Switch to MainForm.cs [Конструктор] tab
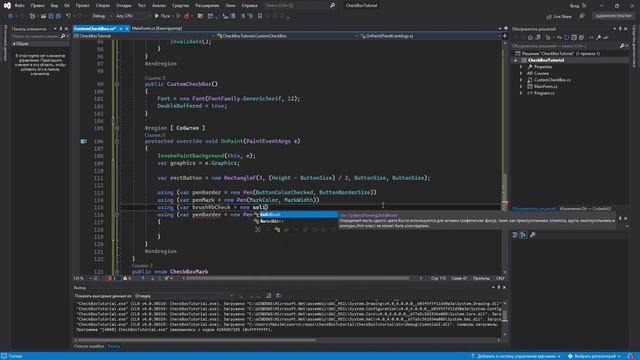This screenshot has height=360, width=640. tap(157, 29)
